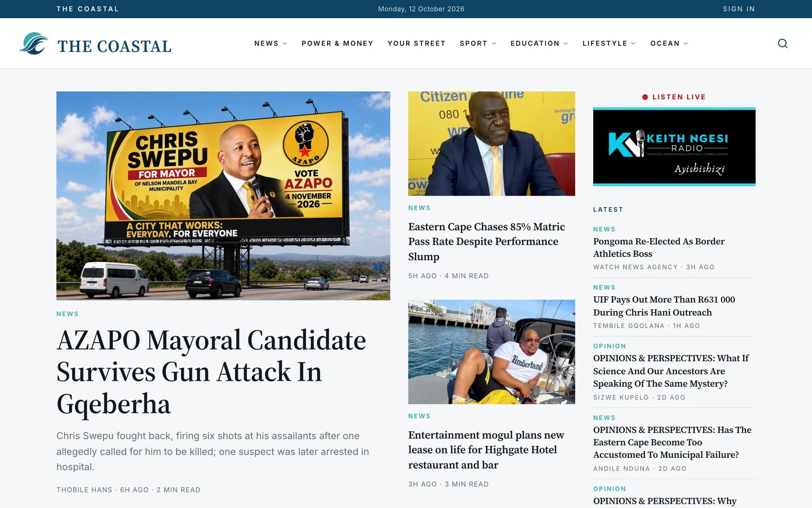Image resolution: width=812 pixels, height=508 pixels.
Task: Open Science And Our Ancestors opinion piece
Action: (x=671, y=371)
